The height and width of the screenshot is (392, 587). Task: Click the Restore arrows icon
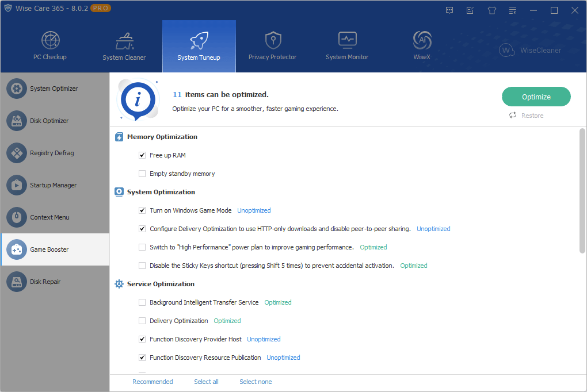click(x=513, y=115)
